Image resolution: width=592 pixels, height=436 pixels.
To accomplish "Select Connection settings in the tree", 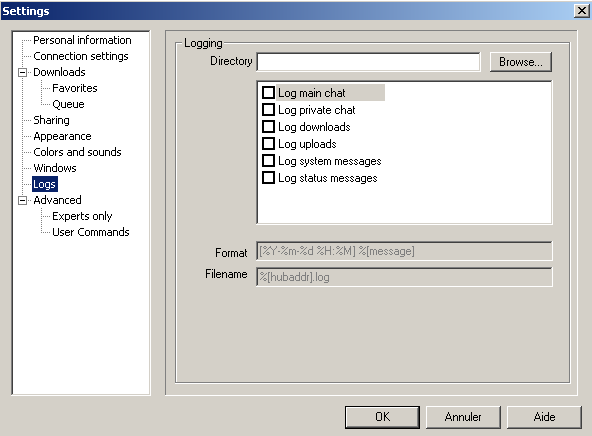I will click(x=81, y=56).
